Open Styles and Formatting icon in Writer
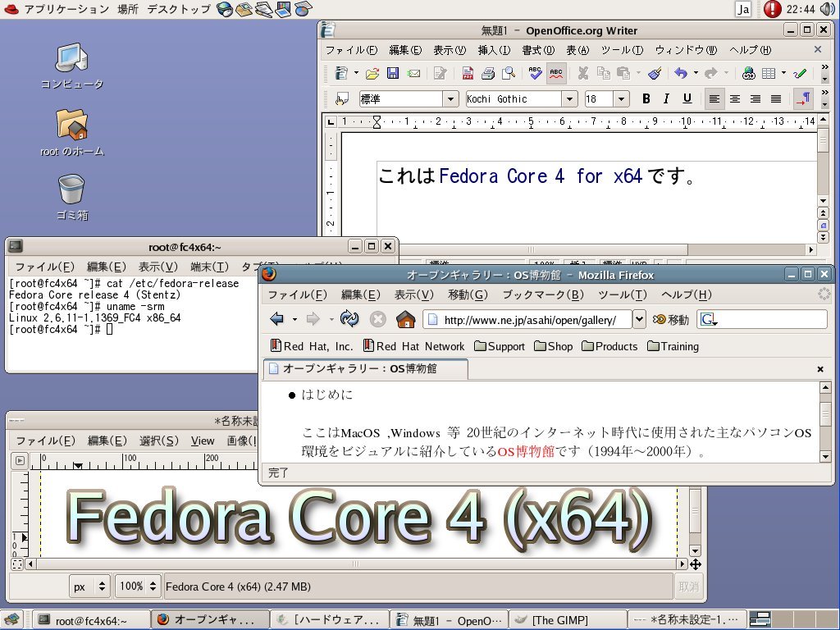 pos(341,99)
